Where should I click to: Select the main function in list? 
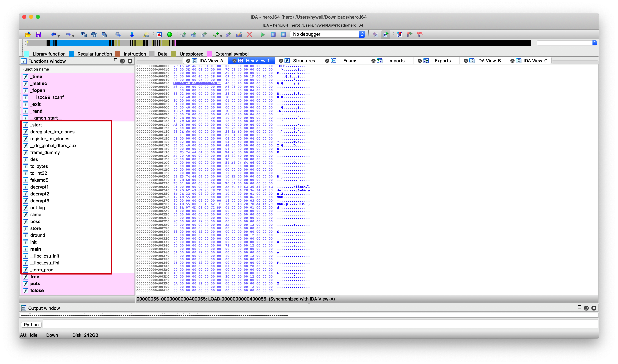click(x=36, y=249)
